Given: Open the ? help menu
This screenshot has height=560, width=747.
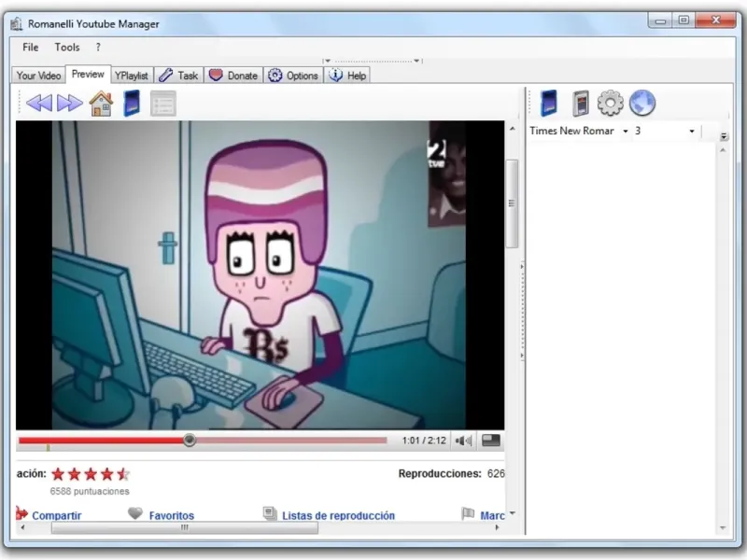Looking at the screenshot, I should click(x=98, y=48).
